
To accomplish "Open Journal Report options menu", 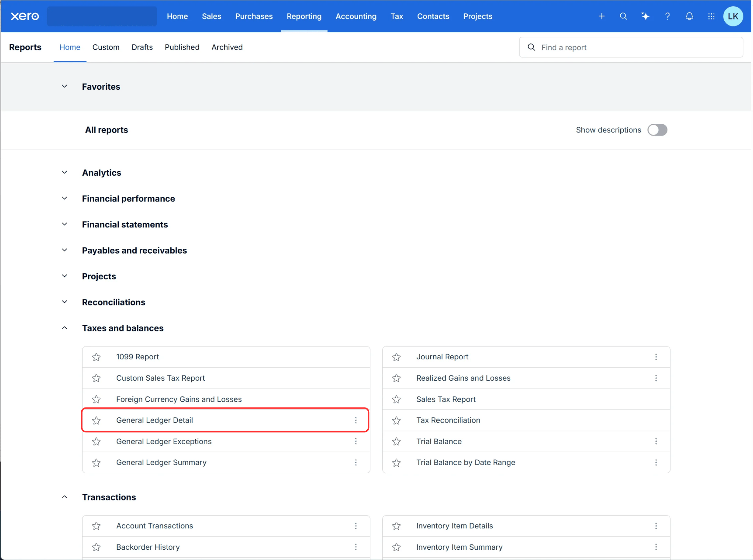I will pyautogui.click(x=656, y=357).
